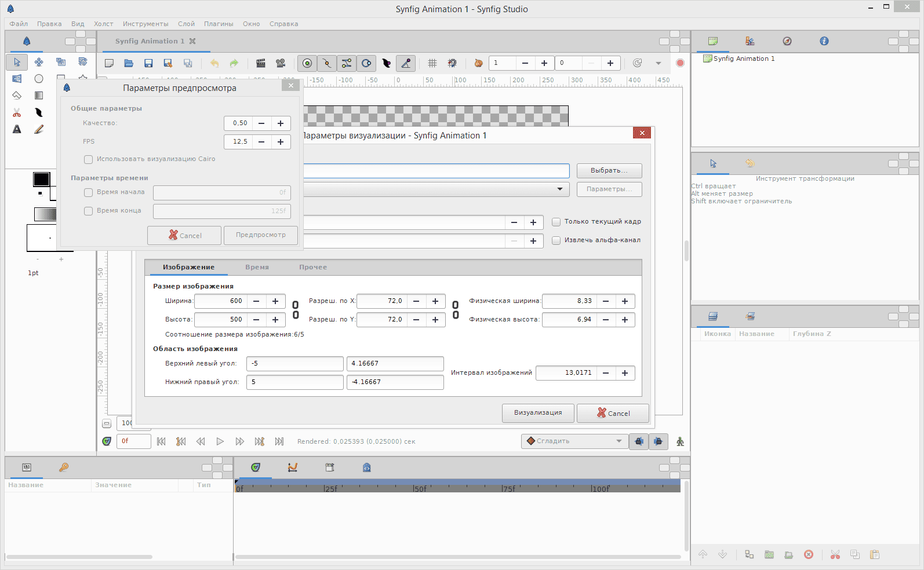
Task: Toggle animation record mode red button
Action: (681, 63)
